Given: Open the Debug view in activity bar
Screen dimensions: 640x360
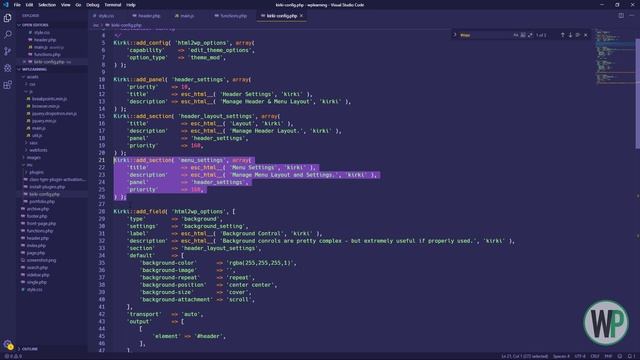Looking at the screenshot, I should pos(8,68).
